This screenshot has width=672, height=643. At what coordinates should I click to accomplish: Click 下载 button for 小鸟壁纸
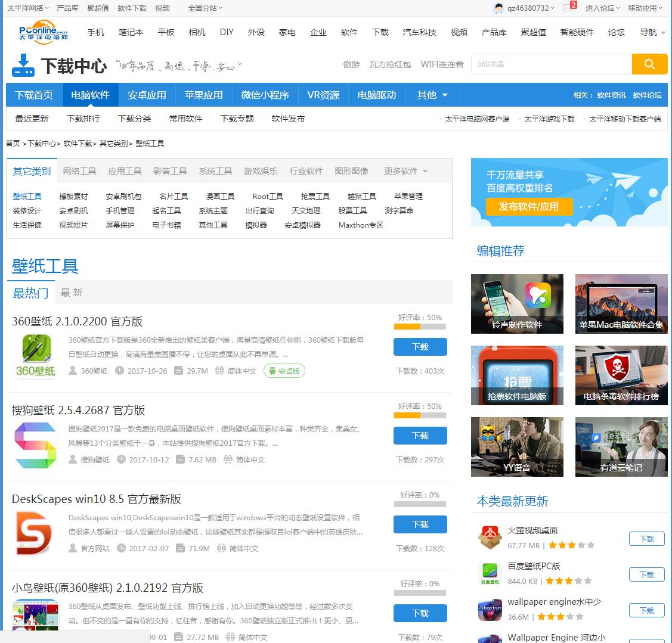(420, 613)
